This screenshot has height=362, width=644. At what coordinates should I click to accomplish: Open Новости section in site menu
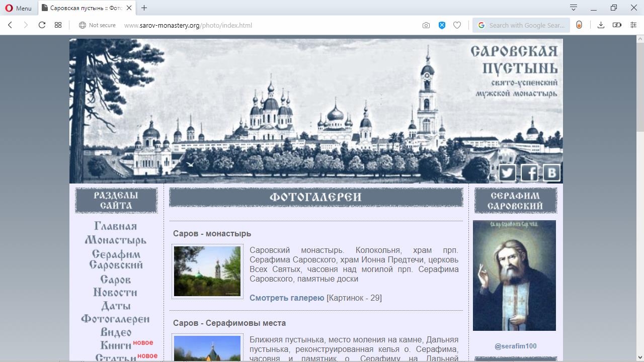(115, 293)
